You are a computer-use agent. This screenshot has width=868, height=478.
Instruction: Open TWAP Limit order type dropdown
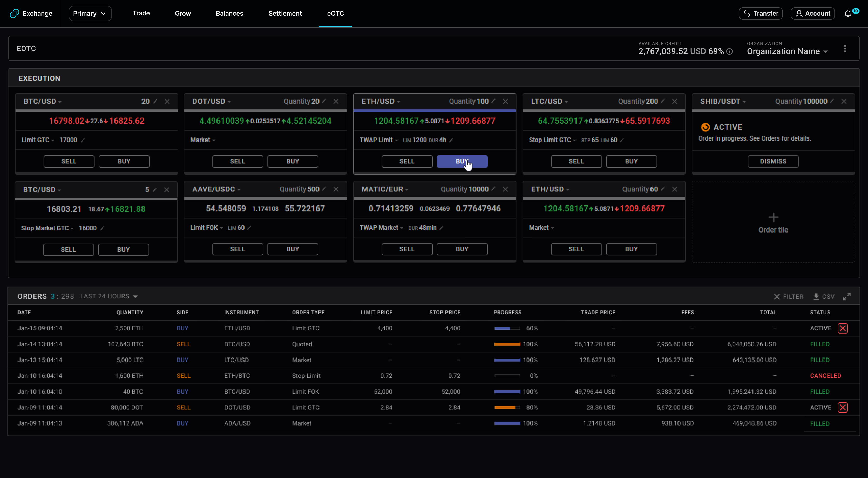click(x=379, y=140)
